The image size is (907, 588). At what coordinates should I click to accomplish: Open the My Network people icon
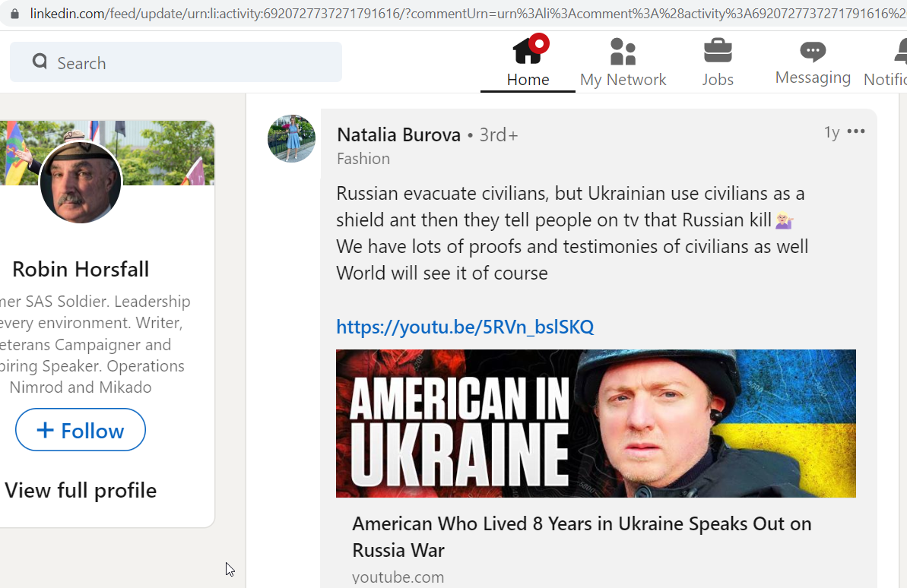point(623,52)
